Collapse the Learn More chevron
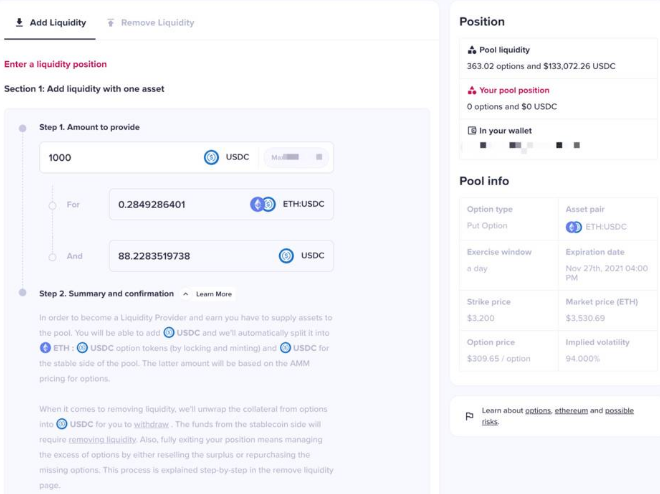Viewport: 660px width, 494px height. click(x=186, y=294)
